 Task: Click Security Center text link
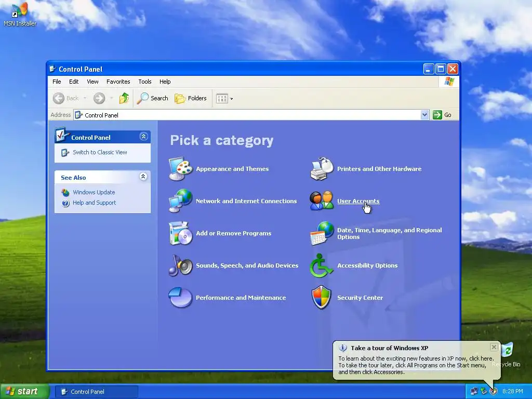click(360, 298)
